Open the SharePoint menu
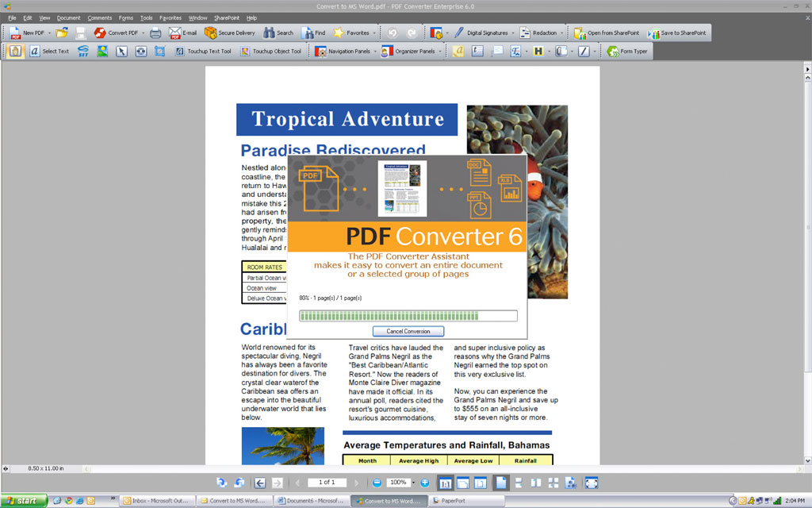This screenshot has width=812, height=508. [226, 17]
